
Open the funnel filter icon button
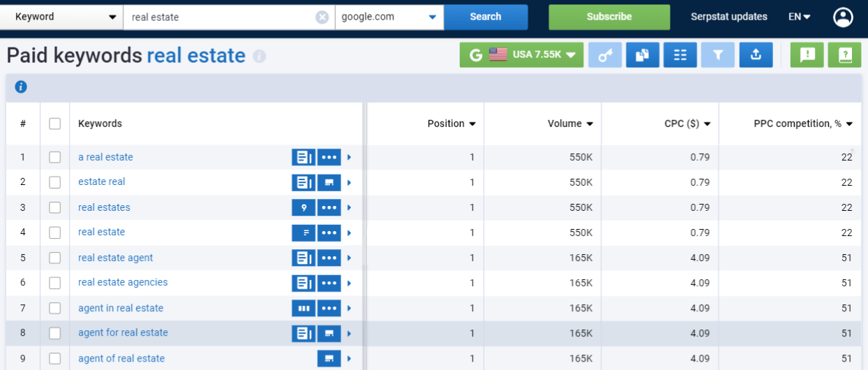(x=718, y=55)
